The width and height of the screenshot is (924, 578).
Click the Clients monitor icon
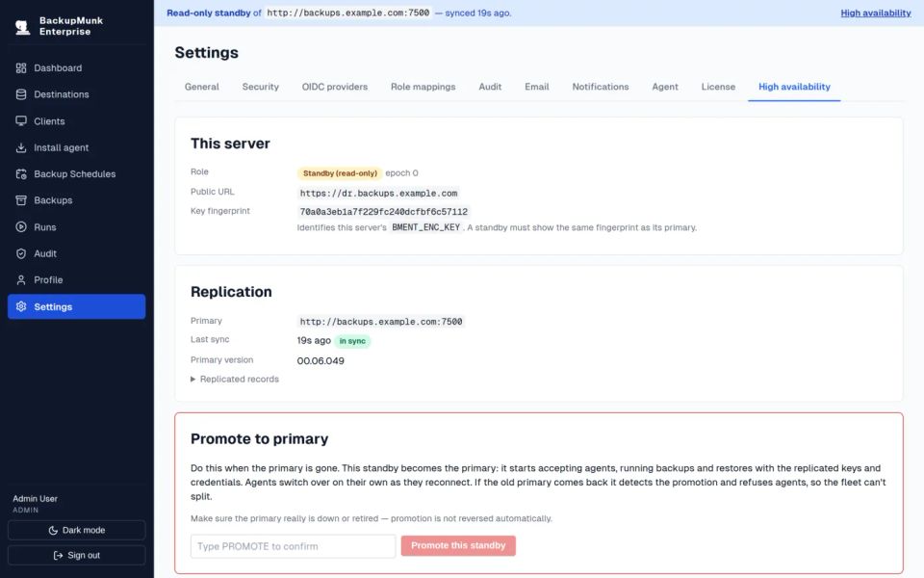pos(21,121)
